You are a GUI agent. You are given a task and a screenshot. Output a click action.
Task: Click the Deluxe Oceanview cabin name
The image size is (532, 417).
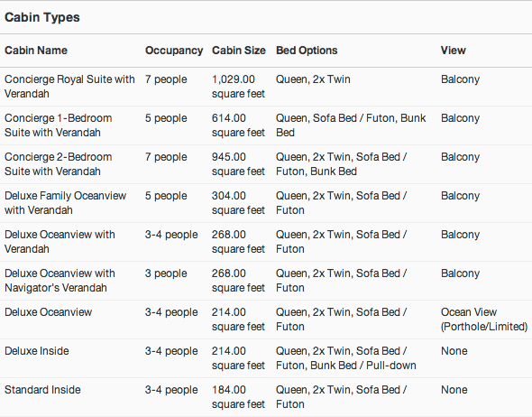pos(48,312)
